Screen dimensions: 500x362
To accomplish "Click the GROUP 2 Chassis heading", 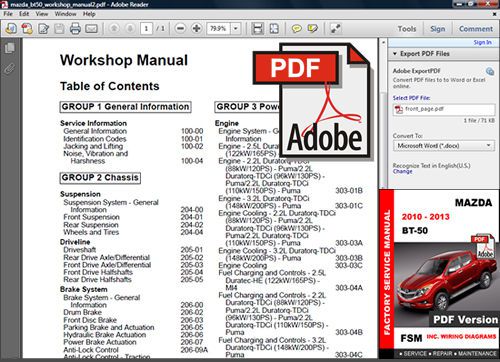I will point(100,178).
